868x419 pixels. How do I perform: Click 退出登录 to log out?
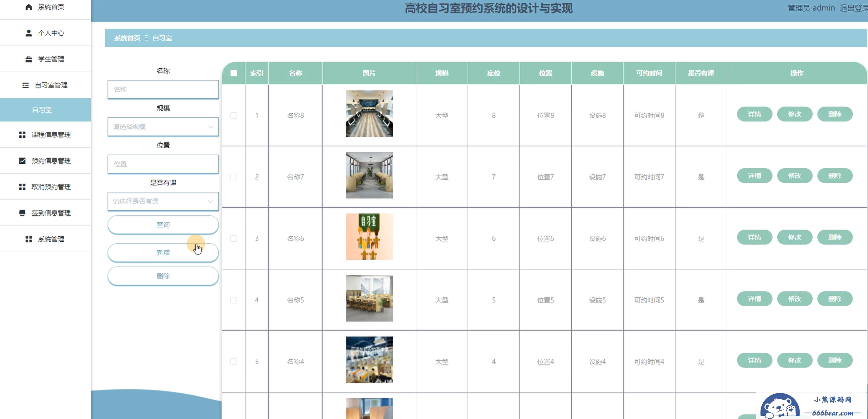coord(853,8)
